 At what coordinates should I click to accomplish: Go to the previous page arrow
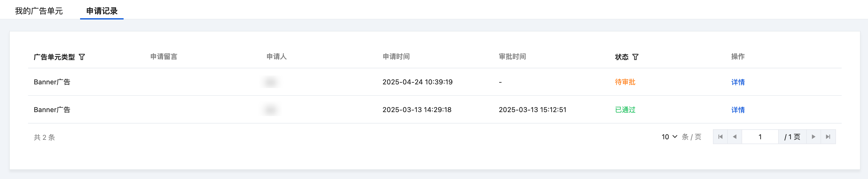coord(735,137)
